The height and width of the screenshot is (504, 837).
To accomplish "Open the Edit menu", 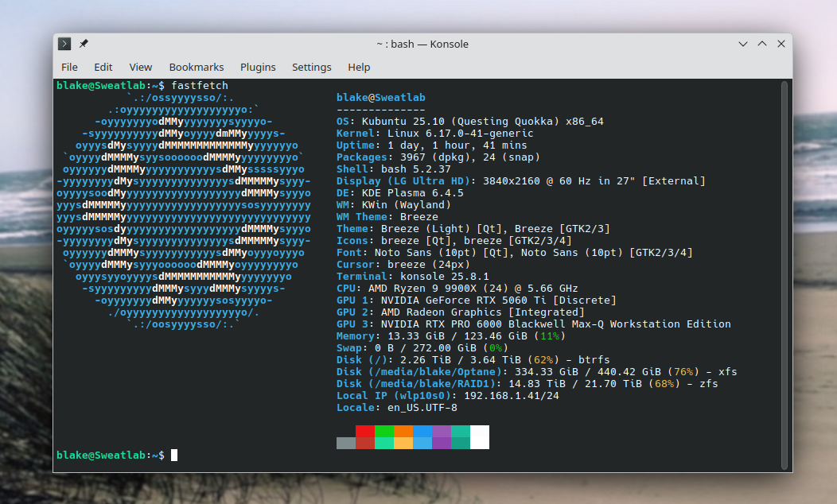I will [x=103, y=68].
